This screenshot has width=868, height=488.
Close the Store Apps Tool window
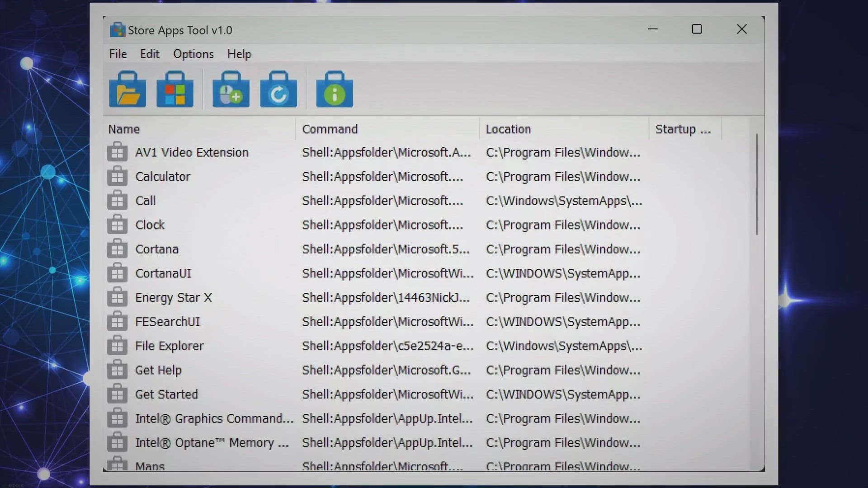coord(741,29)
